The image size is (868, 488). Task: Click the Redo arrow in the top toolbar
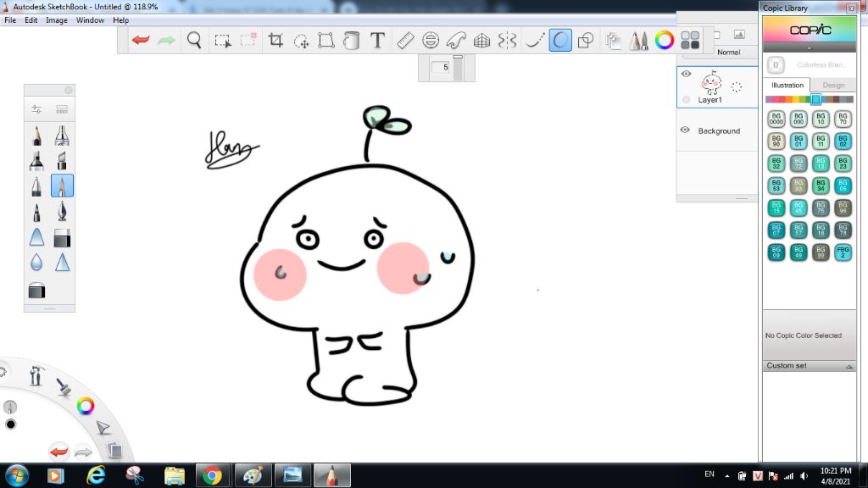point(166,40)
